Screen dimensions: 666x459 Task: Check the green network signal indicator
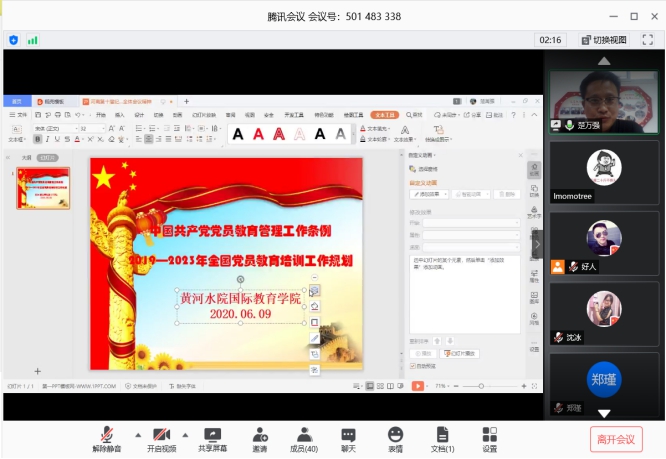pyautogui.click(x=33, y=40)
